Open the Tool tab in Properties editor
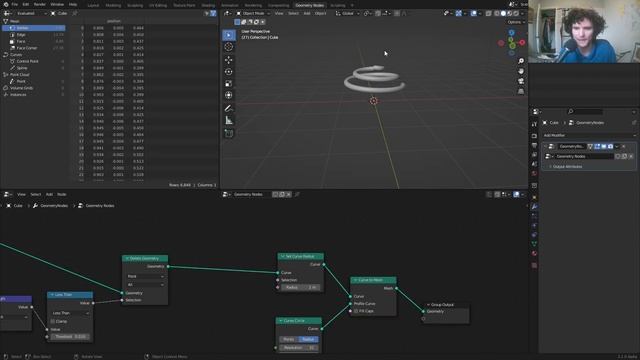The height and width of the screenshot is (360, 640). 534,124
